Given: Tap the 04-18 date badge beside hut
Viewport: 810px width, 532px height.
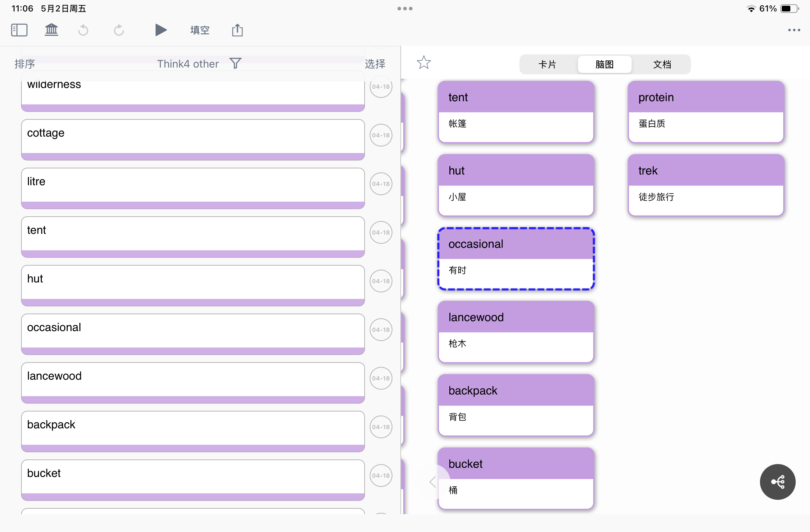Looking at the screenshot, I should tap(381, 281).
